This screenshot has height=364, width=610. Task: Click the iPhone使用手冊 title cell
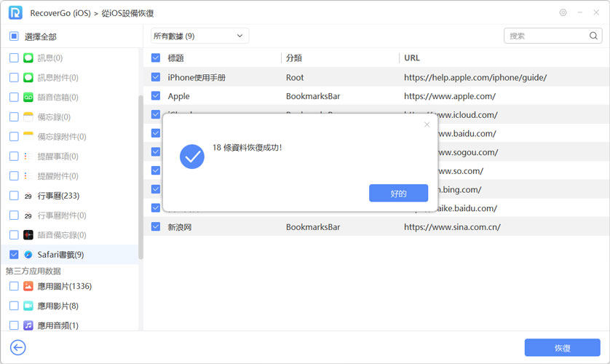(x=197, y=77)
